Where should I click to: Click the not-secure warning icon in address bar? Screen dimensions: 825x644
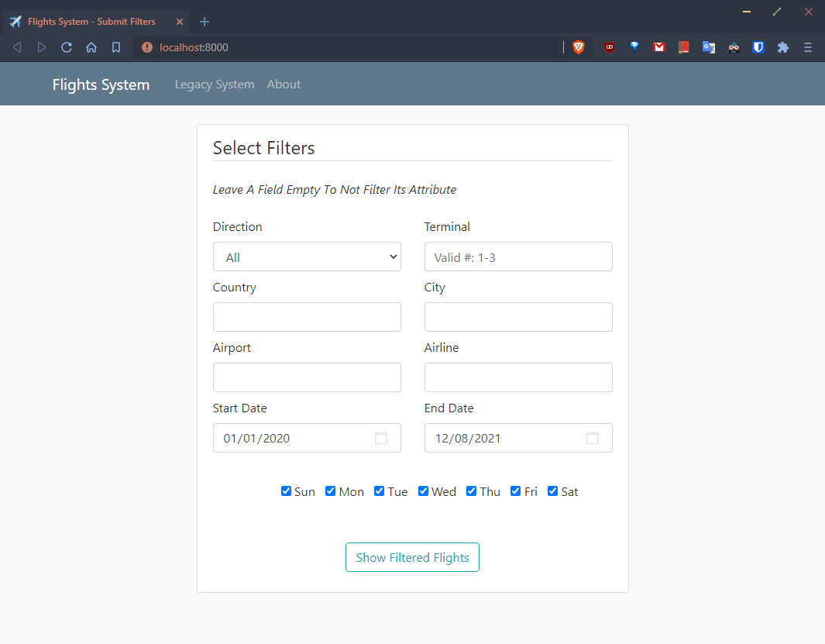click(147, 47)
